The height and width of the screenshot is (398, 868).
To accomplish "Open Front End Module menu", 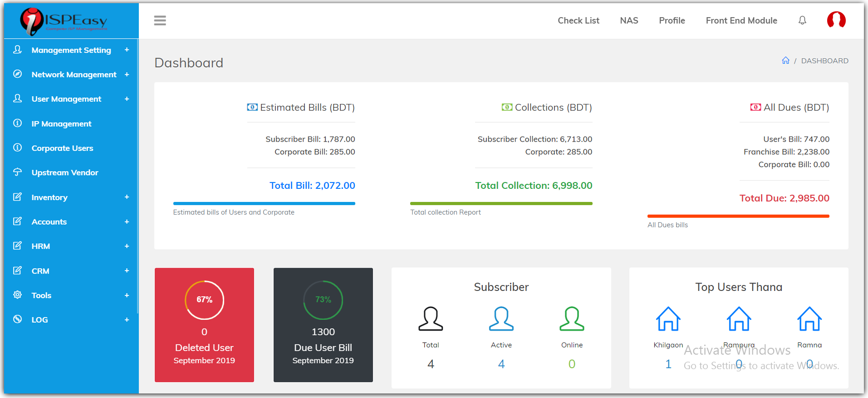I will pos(741,20).
